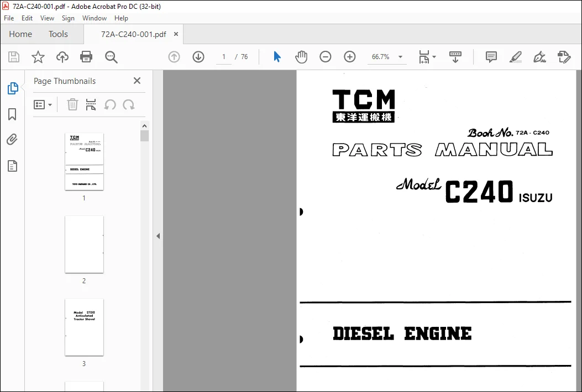Open the Sign menu
The width and height of the screenshot is (582, 392).
[68, 18]
